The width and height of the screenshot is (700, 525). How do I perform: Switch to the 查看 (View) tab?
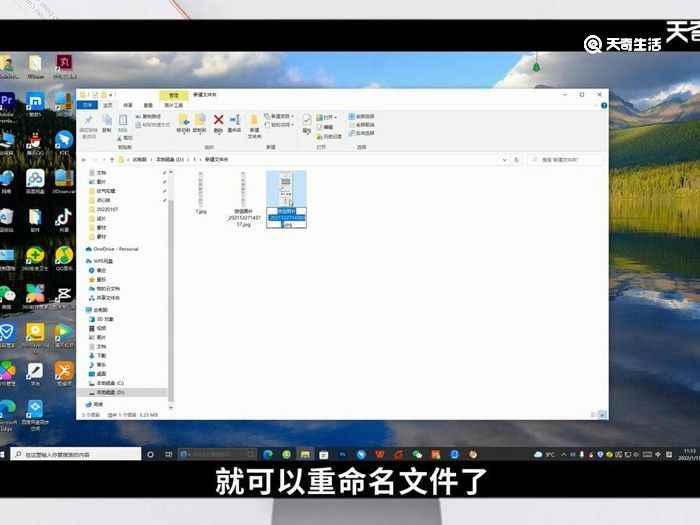148,105
